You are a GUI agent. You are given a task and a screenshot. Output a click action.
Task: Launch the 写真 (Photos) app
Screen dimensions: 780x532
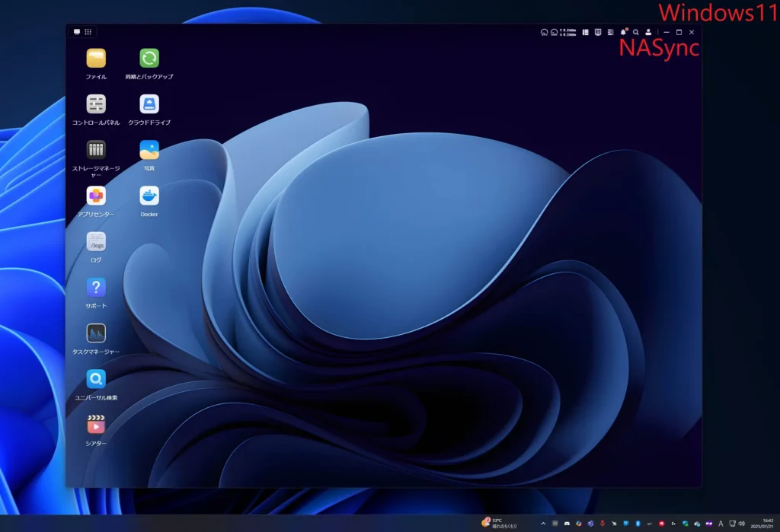149,150
